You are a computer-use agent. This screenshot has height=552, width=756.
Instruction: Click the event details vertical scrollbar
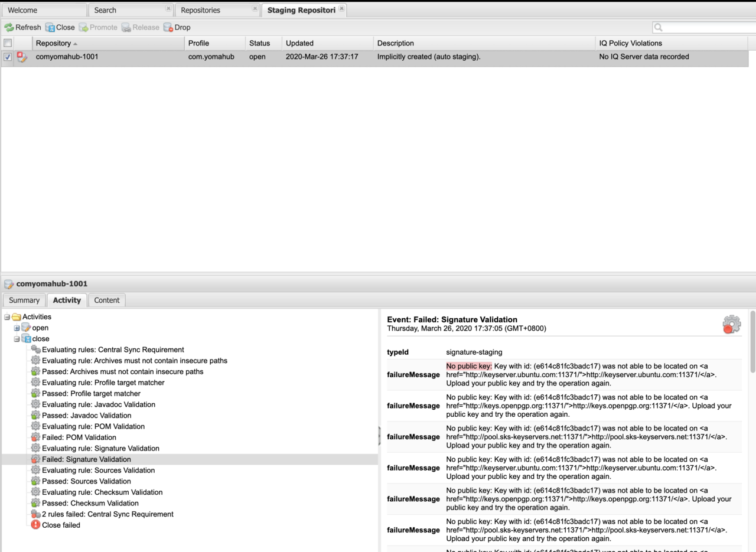tap(752, 342)
